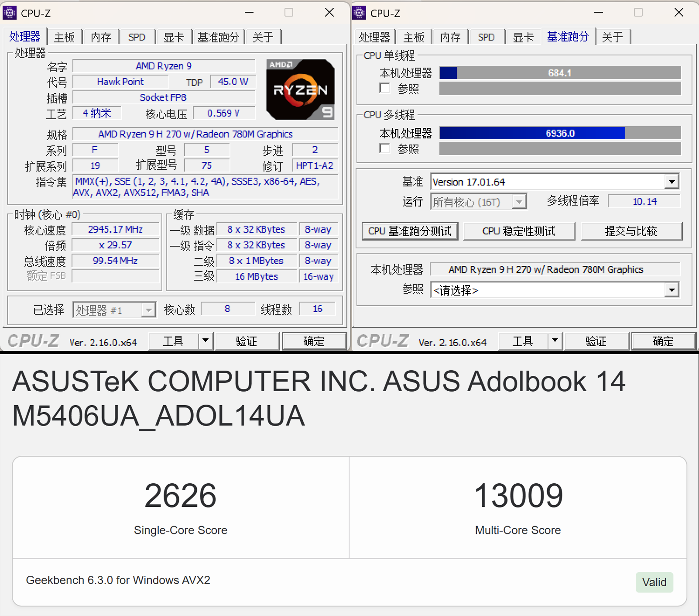Click the Geekbench 6.3.0 for Windows AVX2 text

[118, 580]
